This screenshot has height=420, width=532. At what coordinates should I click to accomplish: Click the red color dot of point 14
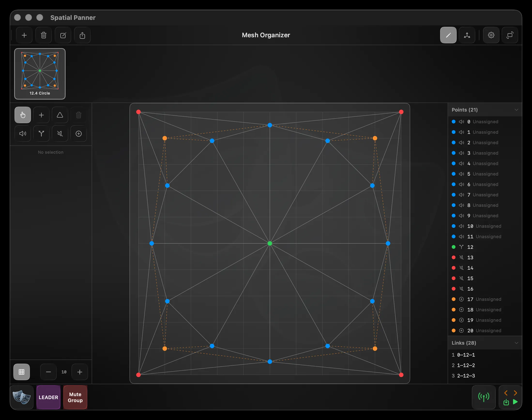[x=454, y=268]
